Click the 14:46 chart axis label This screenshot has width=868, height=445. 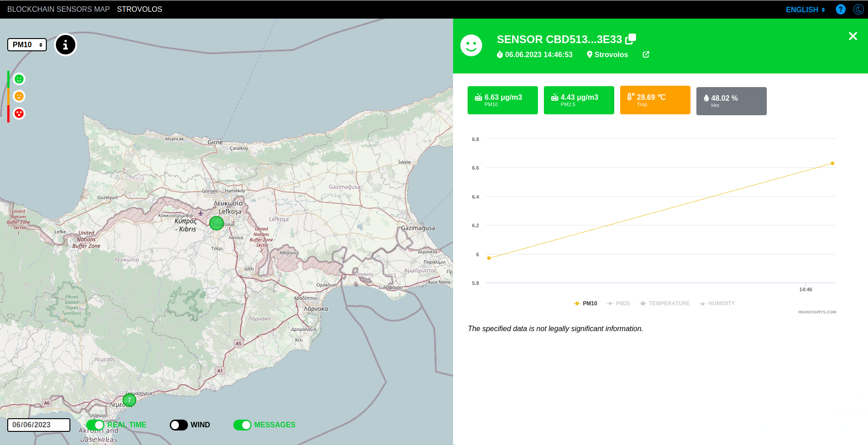[806, 289]
